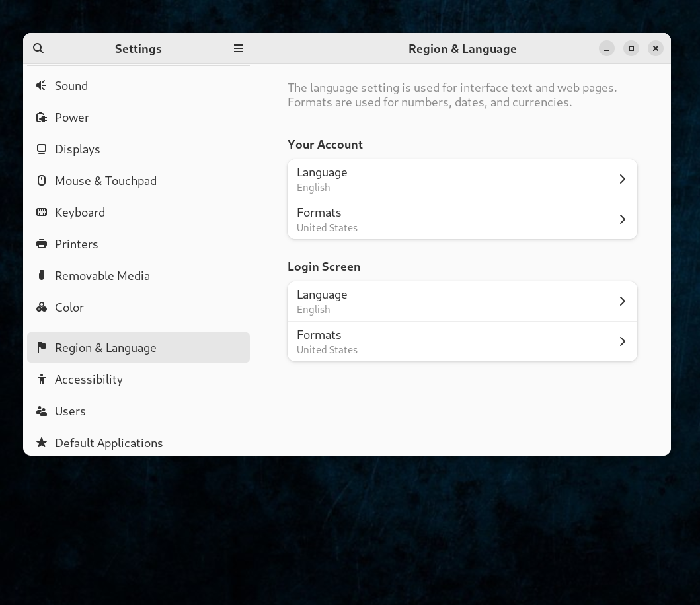Click the Keyboard icon in sidebar
The image size is (700, 605).
[42, 213]
